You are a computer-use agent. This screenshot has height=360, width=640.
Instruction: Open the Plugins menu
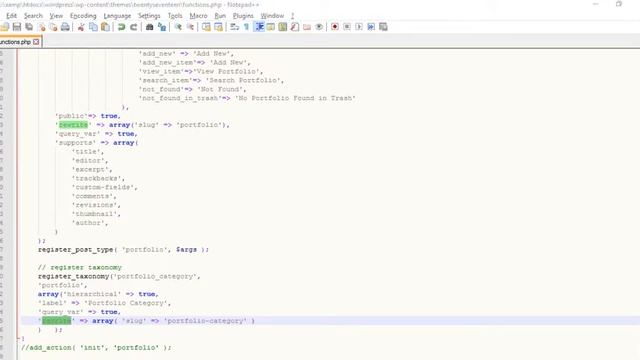point(243,16)
